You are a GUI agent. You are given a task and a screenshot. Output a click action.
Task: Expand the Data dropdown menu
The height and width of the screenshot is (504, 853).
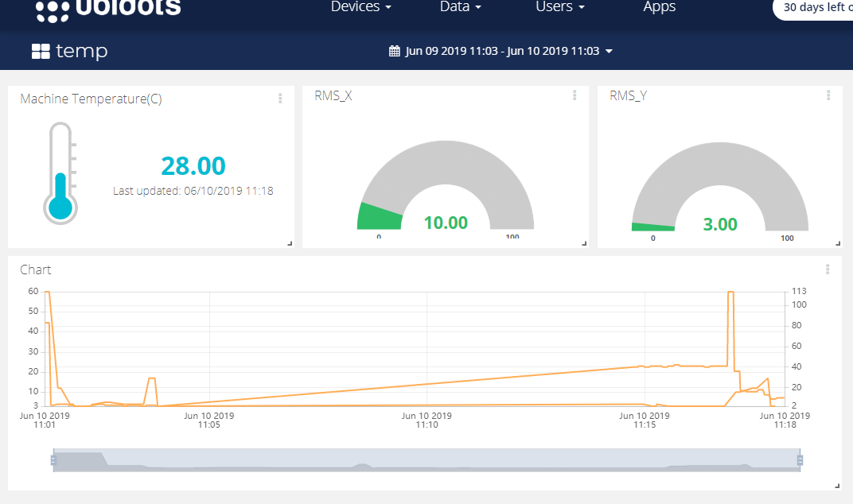point(461,7)
